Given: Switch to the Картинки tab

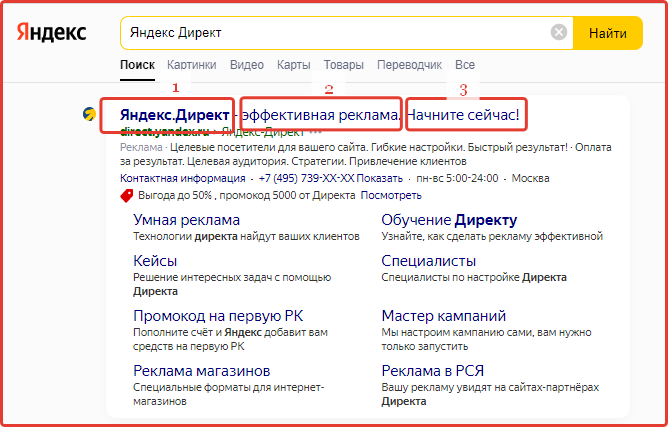Looking at the screenshot, I should pos(192,65).
